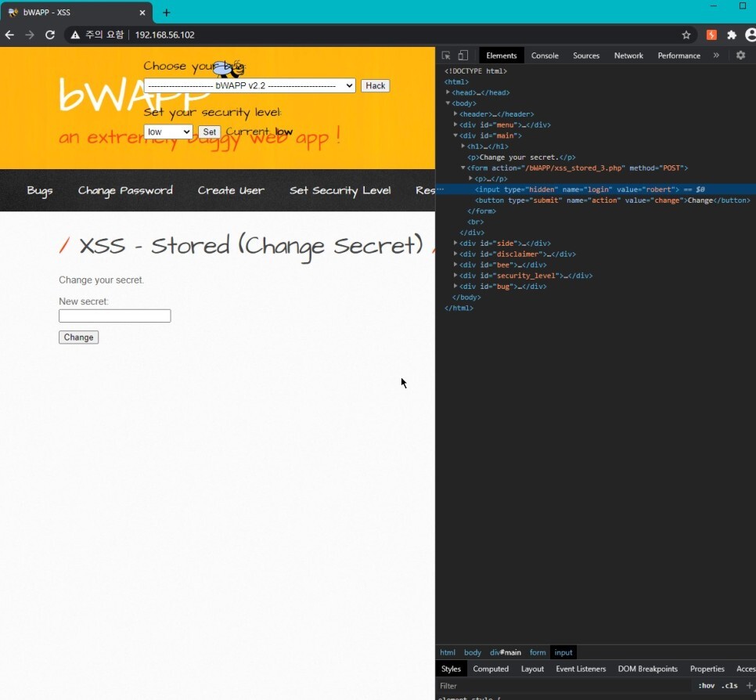Click the body breadcrumb
This screenshot has height=700, width=756.
[x=473, y=652]
